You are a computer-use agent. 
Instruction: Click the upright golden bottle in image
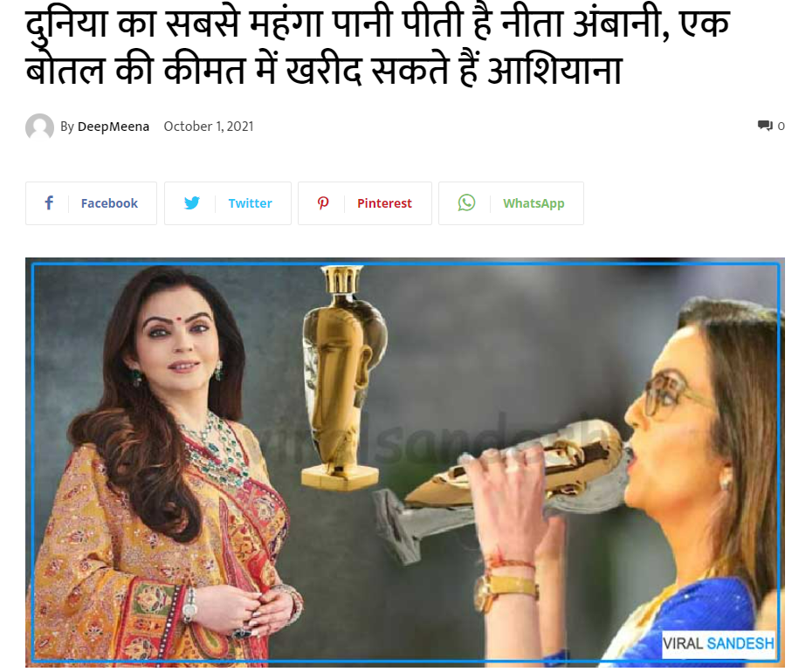coord(343,378)
